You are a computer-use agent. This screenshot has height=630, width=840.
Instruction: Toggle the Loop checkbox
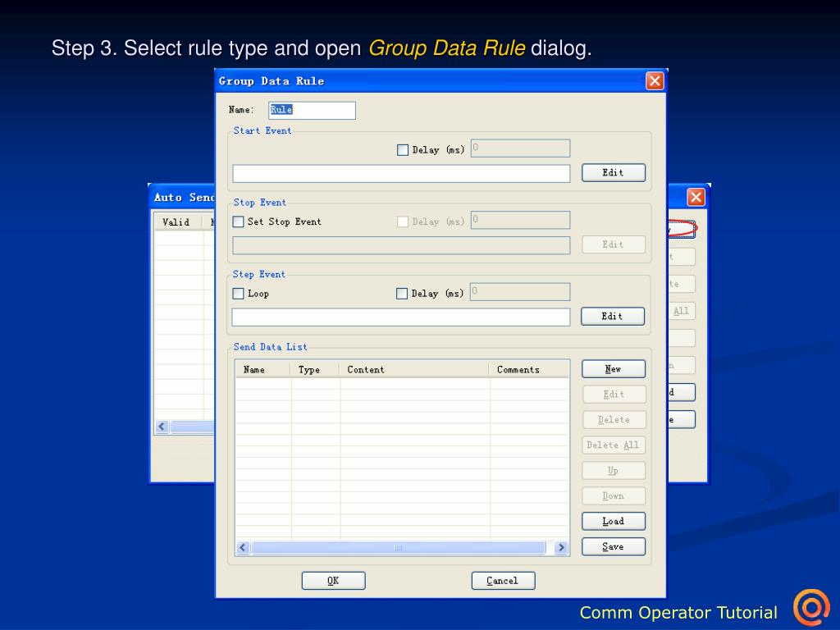[x=239, y=294]
